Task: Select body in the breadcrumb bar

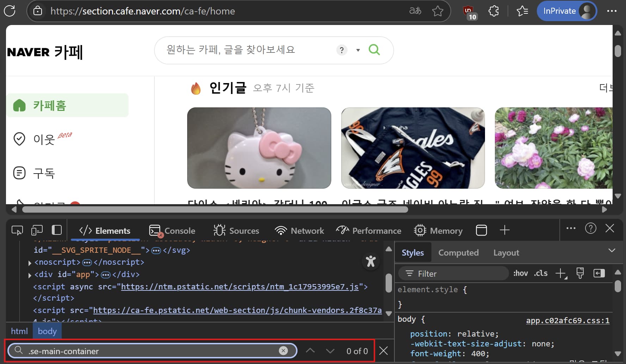Action: point(47,331)
